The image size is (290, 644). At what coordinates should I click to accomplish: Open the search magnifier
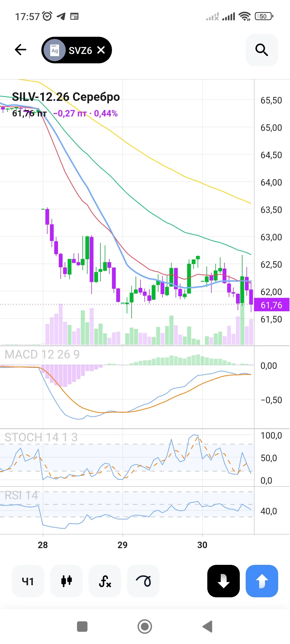262,50
